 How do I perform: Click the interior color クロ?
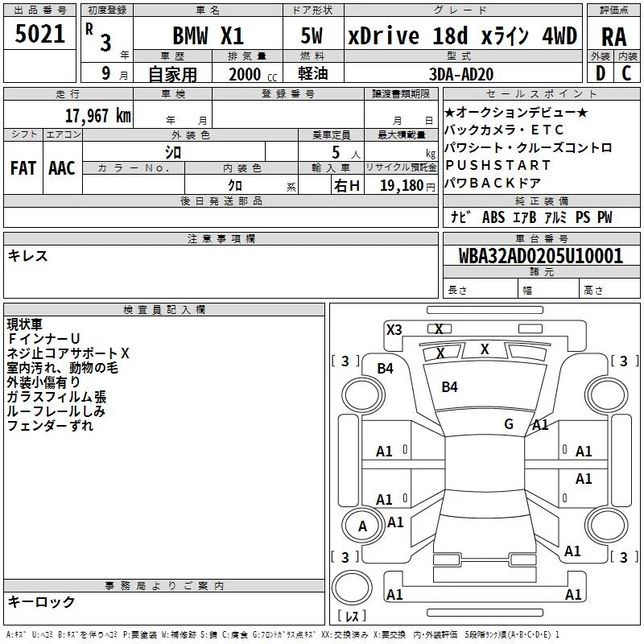pyautogui.click(x=235, y=185)
